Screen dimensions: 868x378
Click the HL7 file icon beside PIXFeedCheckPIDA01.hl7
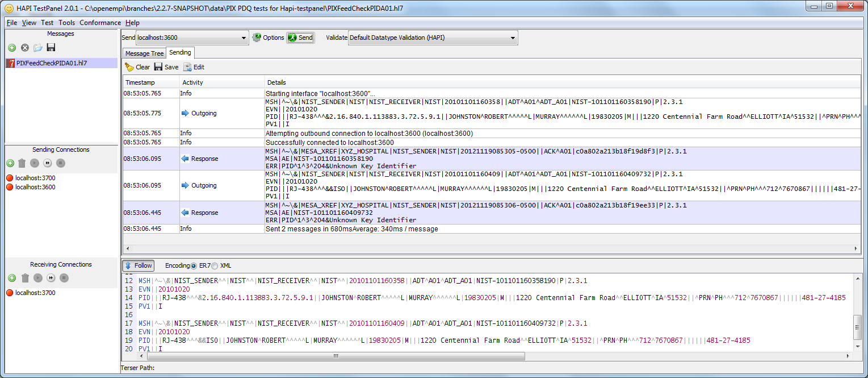10,63
